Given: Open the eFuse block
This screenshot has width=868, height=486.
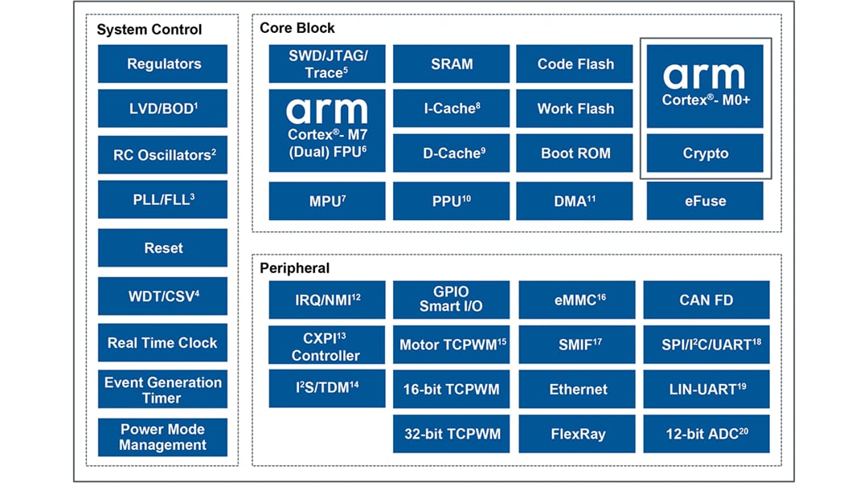Looking at the screenshot, I should coord(705,200).
